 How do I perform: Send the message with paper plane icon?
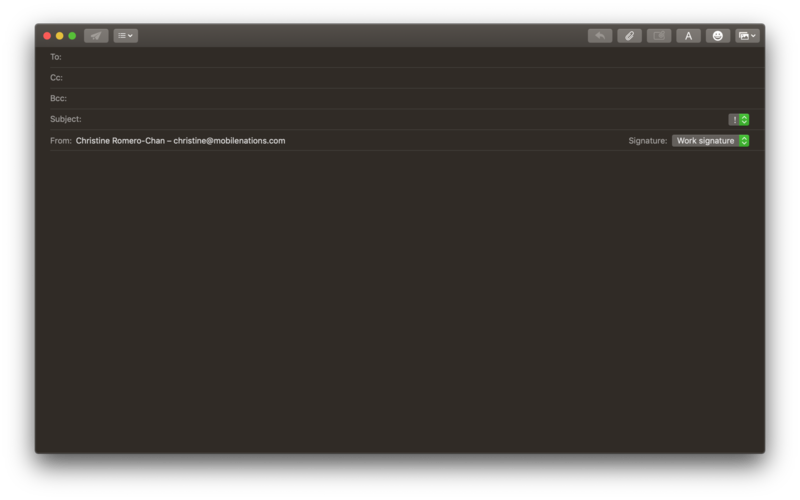96,36
